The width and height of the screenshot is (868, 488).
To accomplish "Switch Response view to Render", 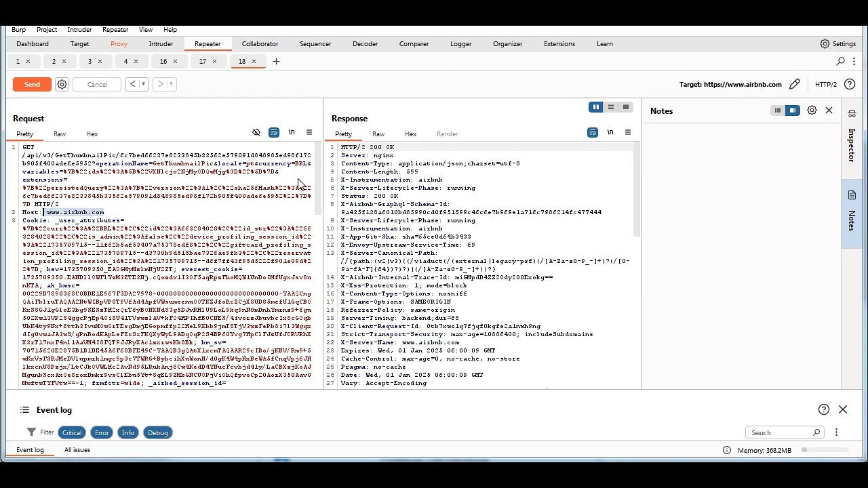I will point(447,134).
